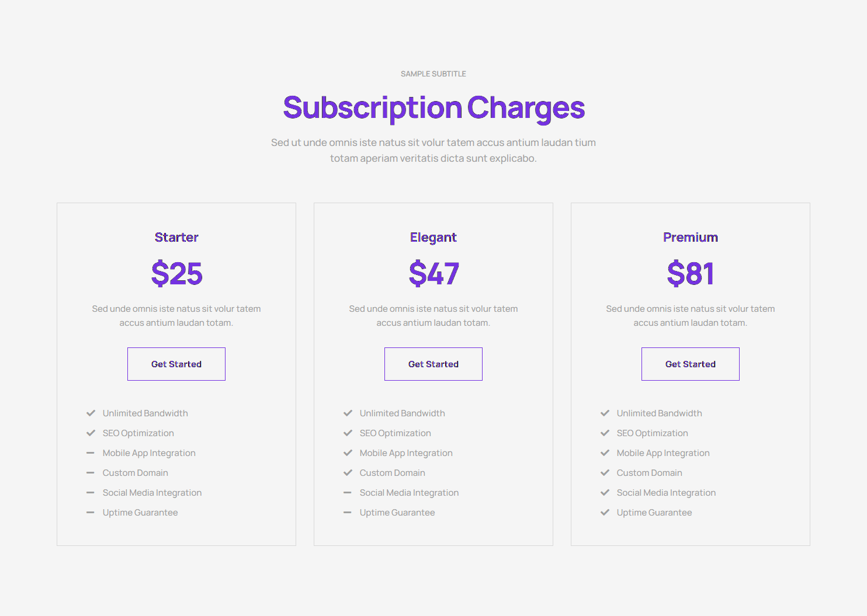Click the $81 Premium price
Screen dimensions: 867x616
click(x=690, y=273)
